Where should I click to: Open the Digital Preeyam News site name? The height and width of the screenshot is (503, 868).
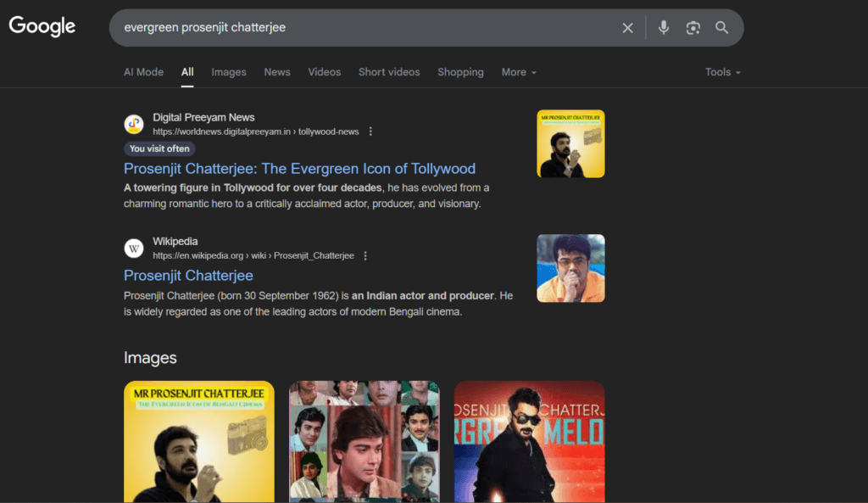coord(203,117)
